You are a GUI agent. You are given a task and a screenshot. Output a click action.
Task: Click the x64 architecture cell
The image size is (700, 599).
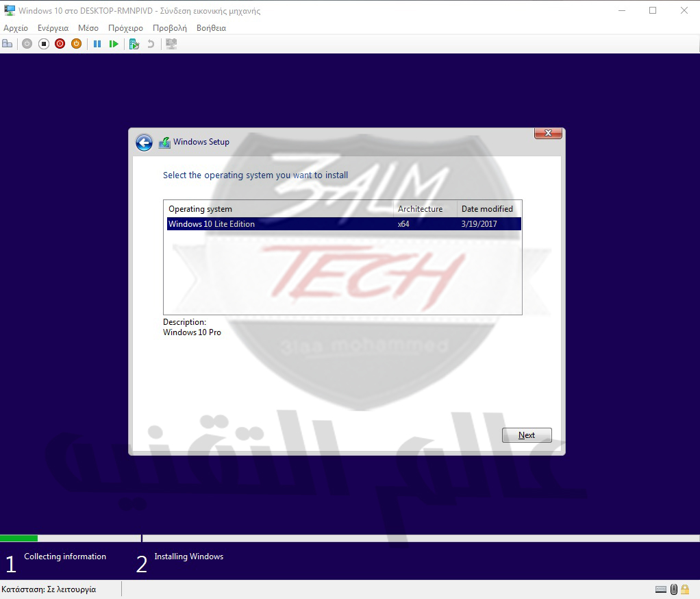[403, 224]
